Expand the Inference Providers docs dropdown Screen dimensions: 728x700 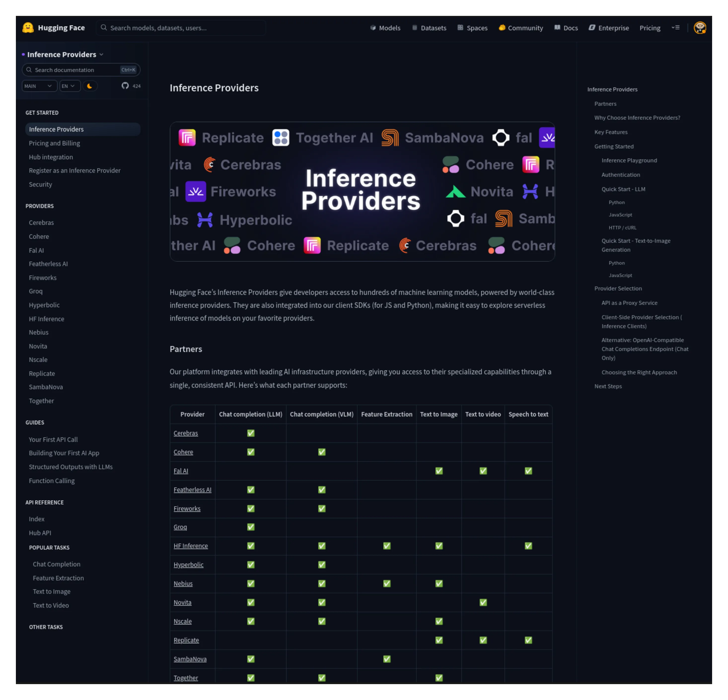[101, 55]
